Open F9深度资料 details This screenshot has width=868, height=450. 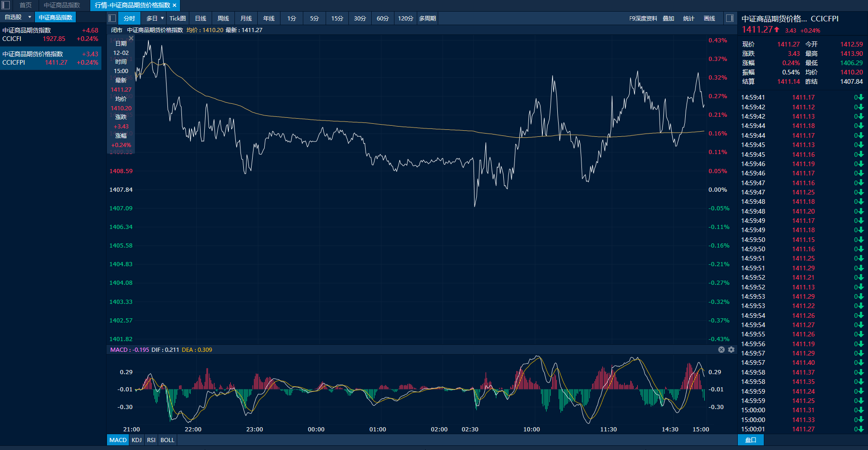point(643,18)
